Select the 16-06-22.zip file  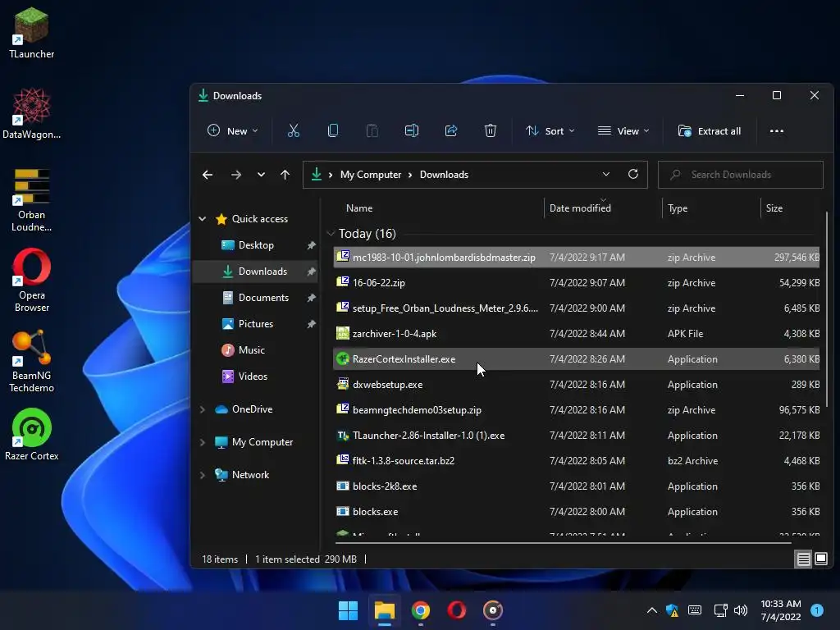pyautogui.click(x=577, y=282)
